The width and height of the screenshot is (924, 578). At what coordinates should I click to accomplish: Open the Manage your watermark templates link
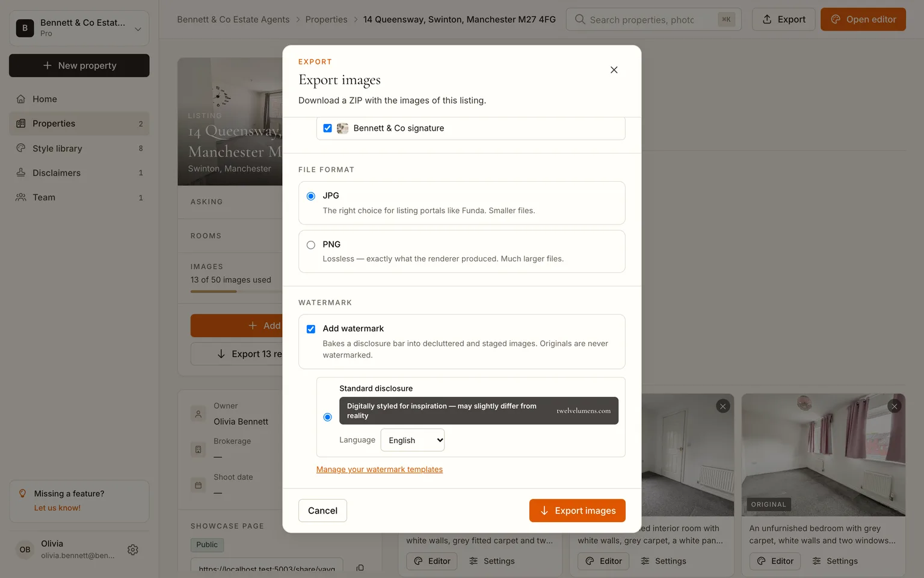tap(380, 470)
